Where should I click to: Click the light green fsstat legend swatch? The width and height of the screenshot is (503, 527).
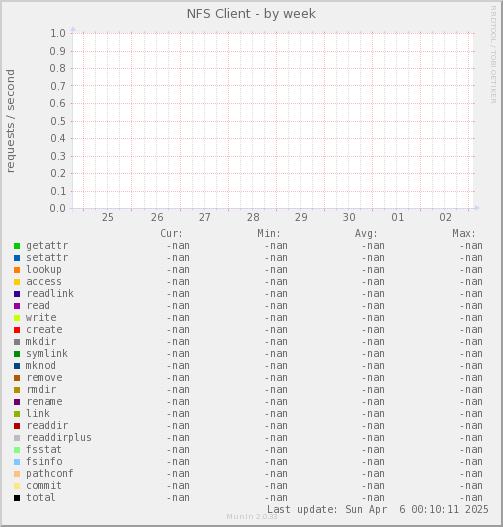pos(17,450)
